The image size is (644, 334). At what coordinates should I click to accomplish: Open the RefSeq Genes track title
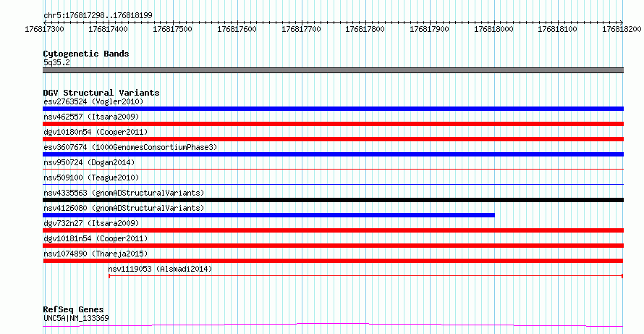point(73,310)
